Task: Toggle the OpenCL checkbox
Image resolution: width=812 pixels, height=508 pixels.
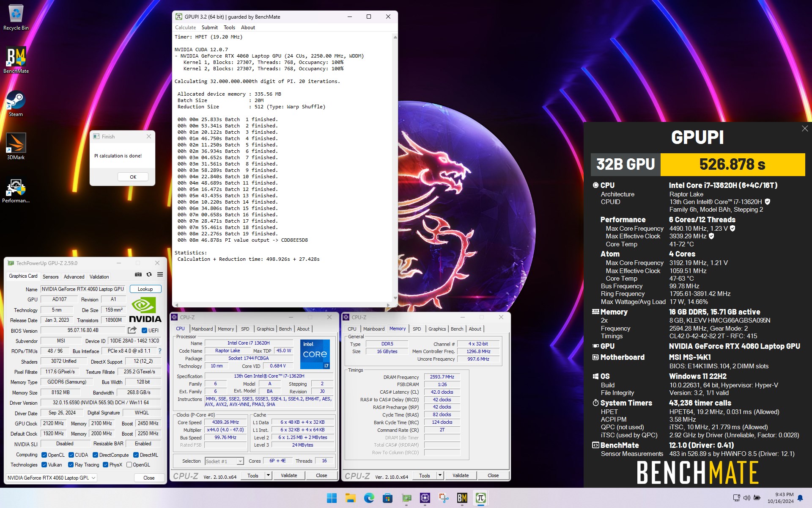Action: [44, 455]
